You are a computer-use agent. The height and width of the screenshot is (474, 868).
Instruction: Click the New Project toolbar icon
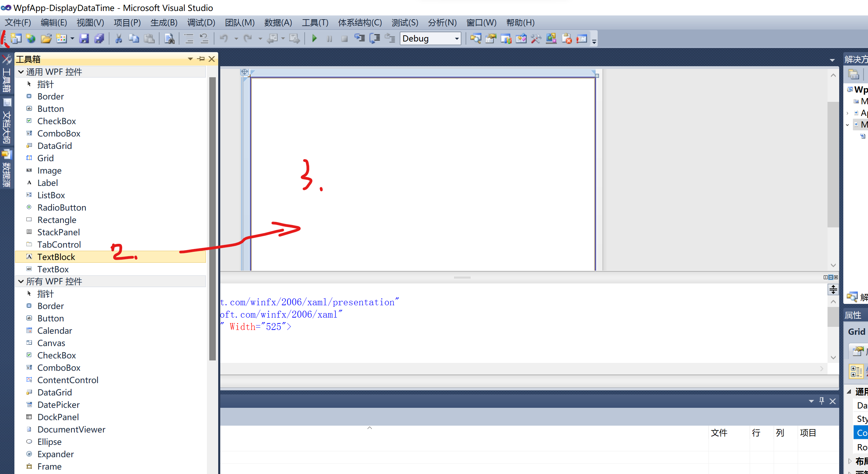[16, 38]
